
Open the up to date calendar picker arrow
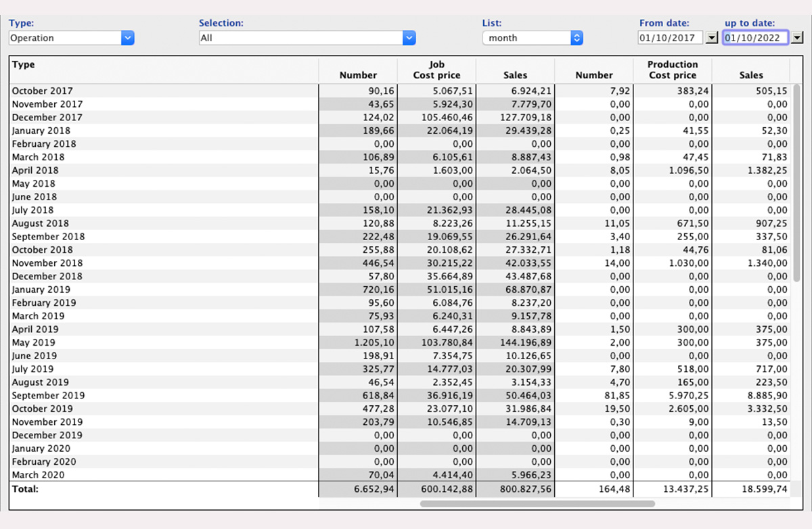(x=797, y=38)
